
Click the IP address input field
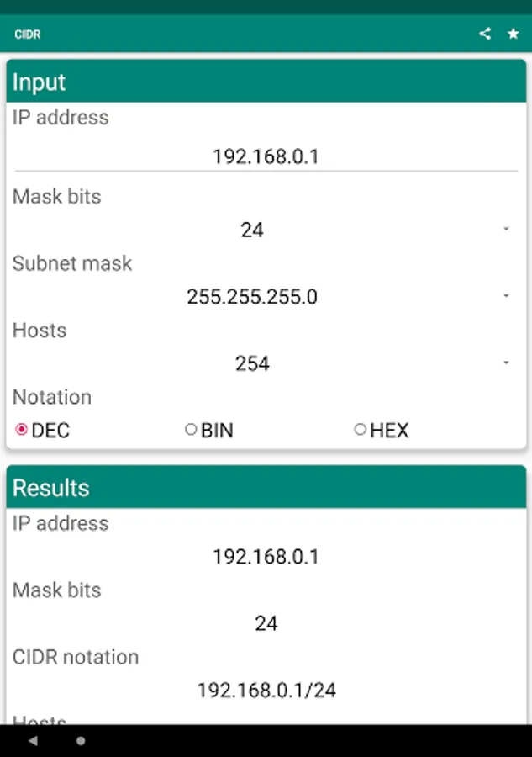pyautogui.click(x=266, y=156)
